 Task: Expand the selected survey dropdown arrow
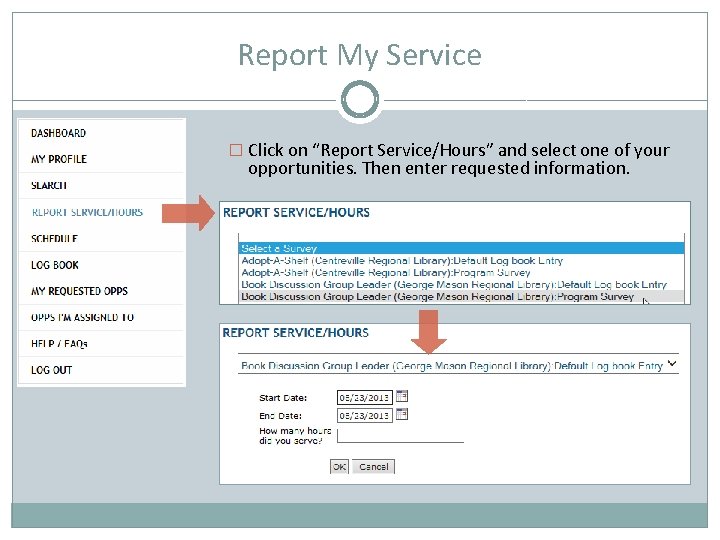pyautogui.click(x=672, y=364)
